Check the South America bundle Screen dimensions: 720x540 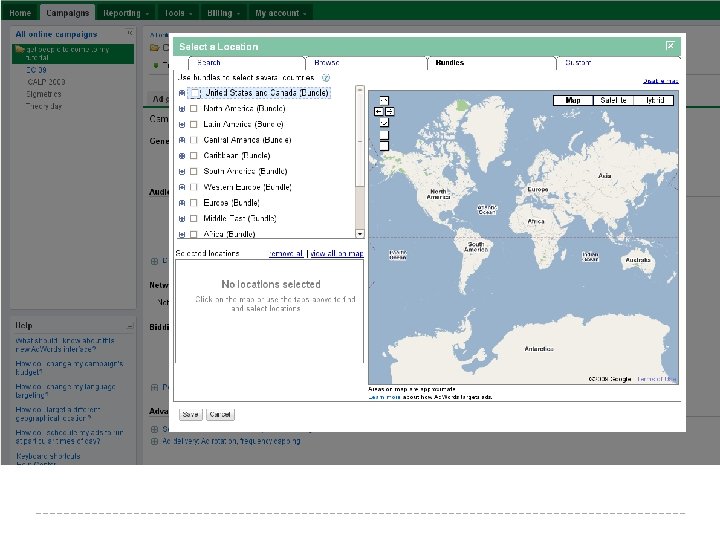[x=194, y=171]
